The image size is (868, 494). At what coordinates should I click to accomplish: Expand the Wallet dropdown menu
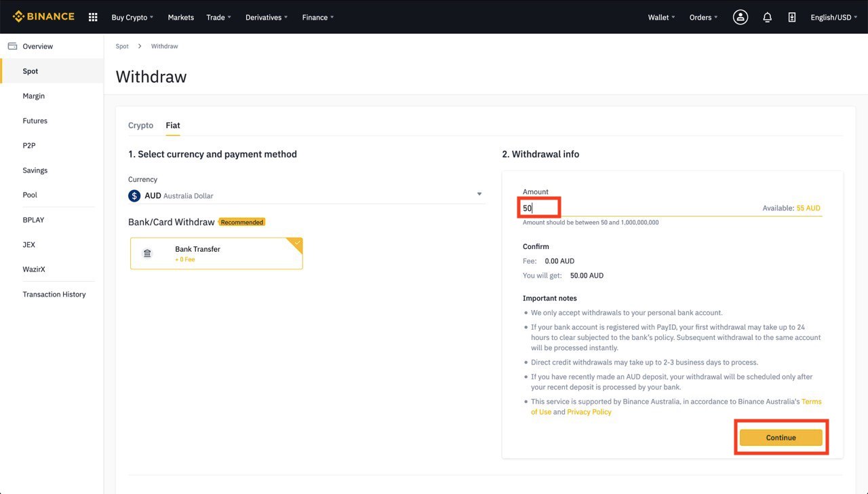pyautogui.click(x=662, y=17)
